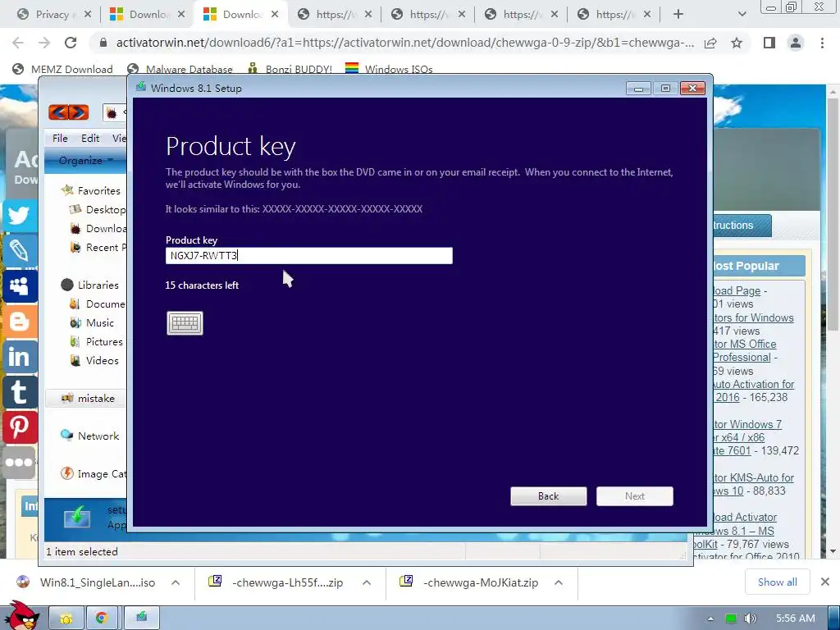Show hidden tray icons arrow
Image resolution: width=840 pixels, height=630 pixels.
(x=710, y=619)
